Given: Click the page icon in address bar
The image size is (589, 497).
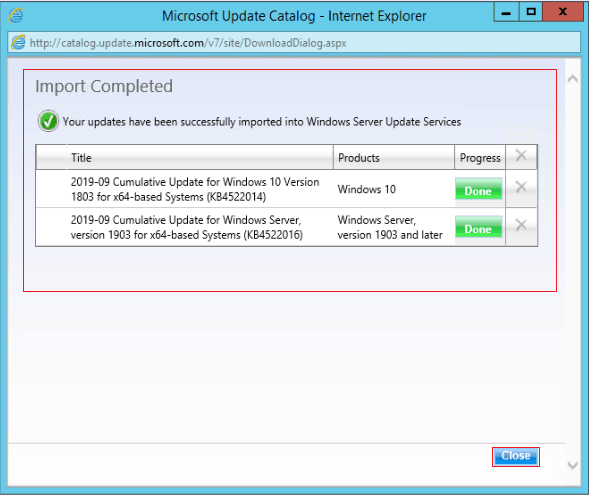Looking at the screenshot, I should tap(18, 42).
